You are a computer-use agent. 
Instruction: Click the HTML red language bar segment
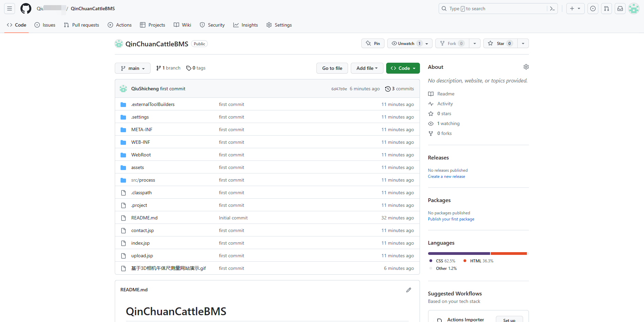[509, 254]
